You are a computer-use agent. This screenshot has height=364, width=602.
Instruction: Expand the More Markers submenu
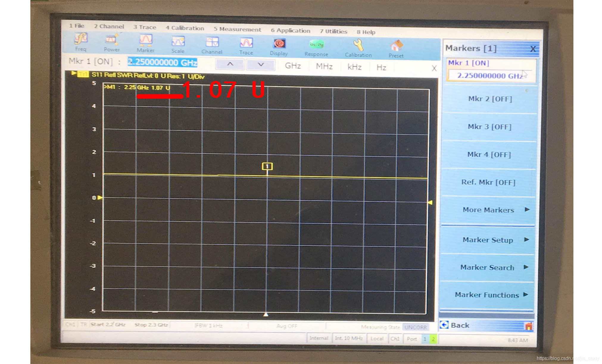(488, 210)
